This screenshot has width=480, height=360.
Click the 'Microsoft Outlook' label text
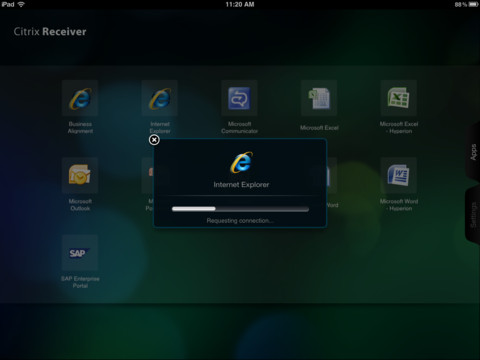click(80, 205)
